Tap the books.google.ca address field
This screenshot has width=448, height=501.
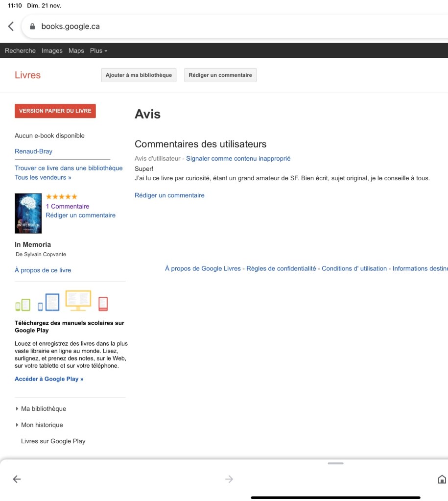196,26
